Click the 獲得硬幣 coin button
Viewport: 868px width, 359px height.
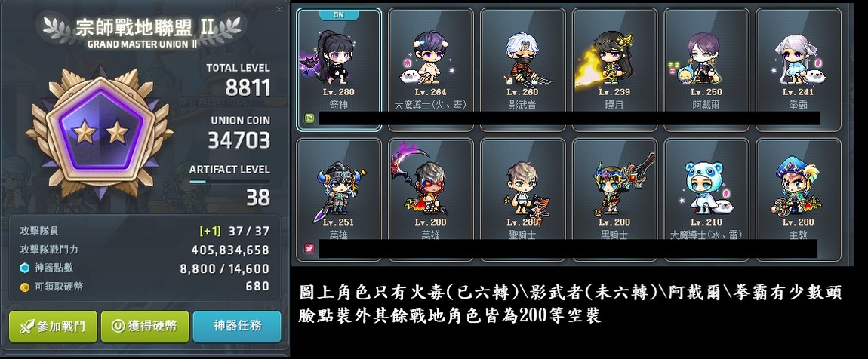coord(145,327)
